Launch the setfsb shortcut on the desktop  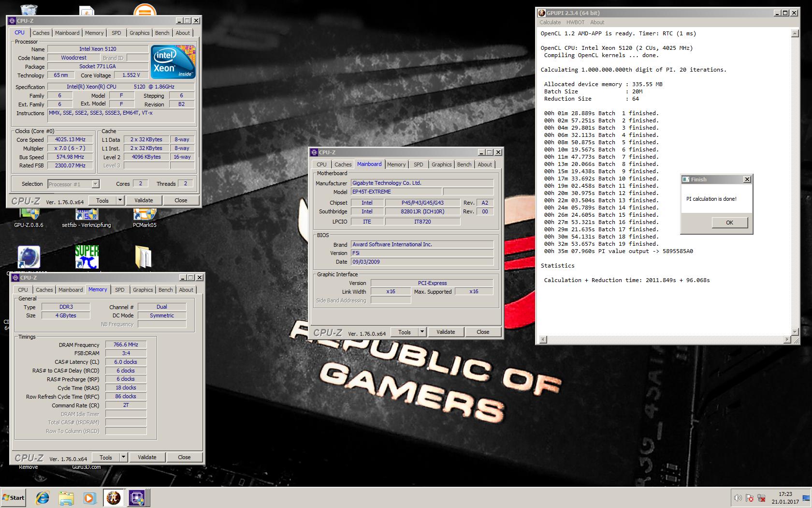point(87,218)
